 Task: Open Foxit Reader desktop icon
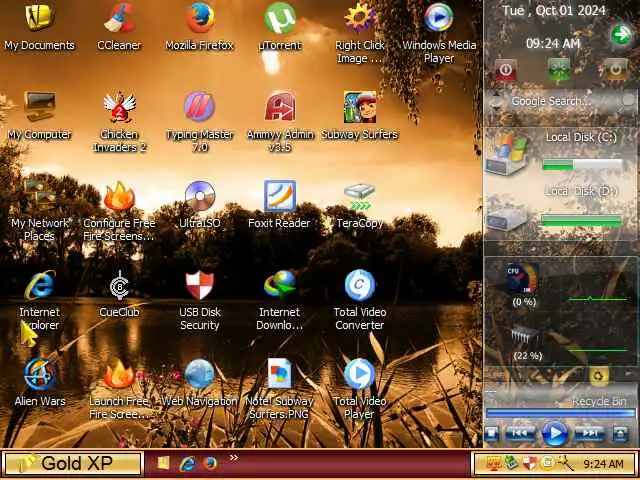280,196
